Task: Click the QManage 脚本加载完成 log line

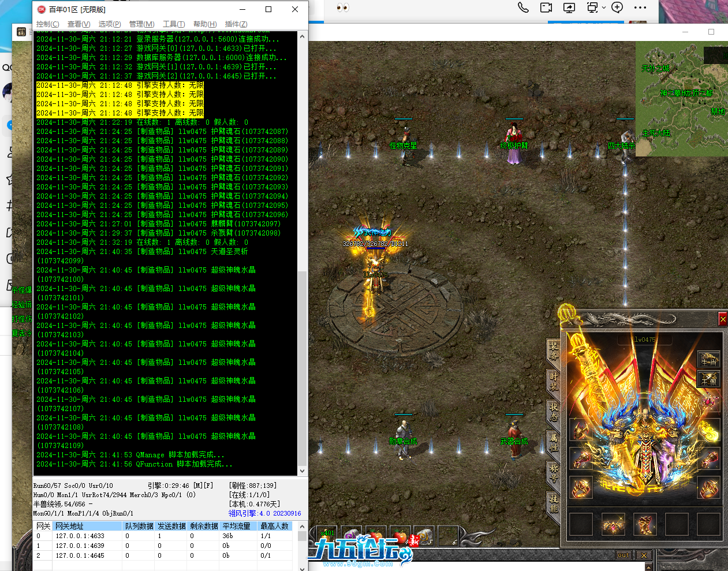Action: pos(130,455)
